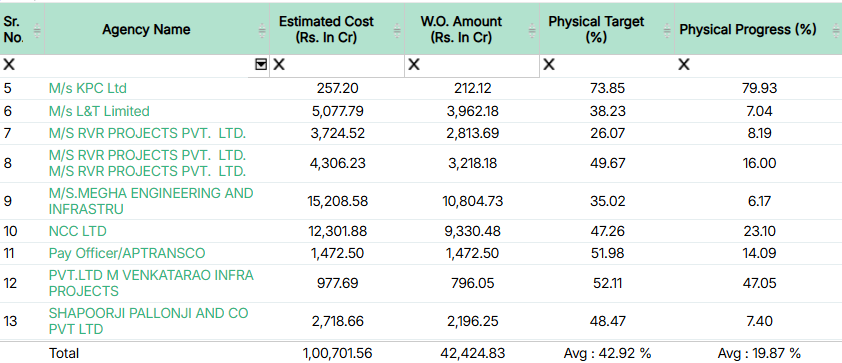Select the total estimated cost 1,00,701.56

[337, 353]
